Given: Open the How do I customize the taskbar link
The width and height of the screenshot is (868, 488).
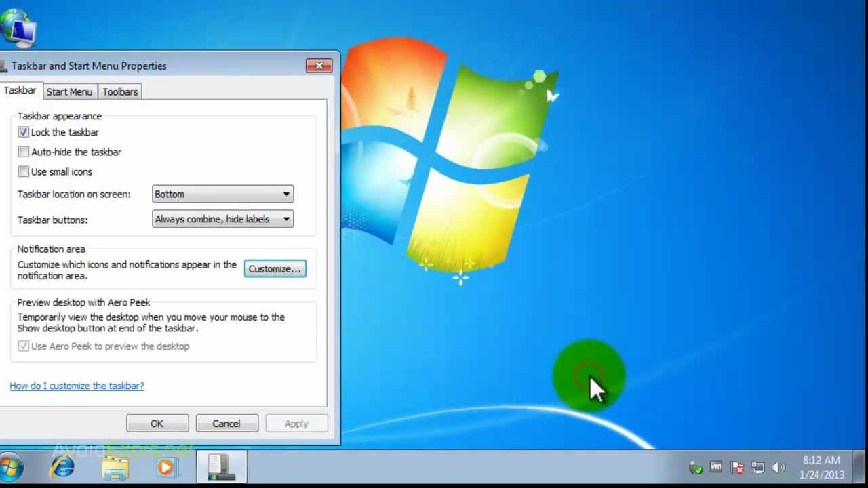Looking at the screenshot, I should (77, 386).
